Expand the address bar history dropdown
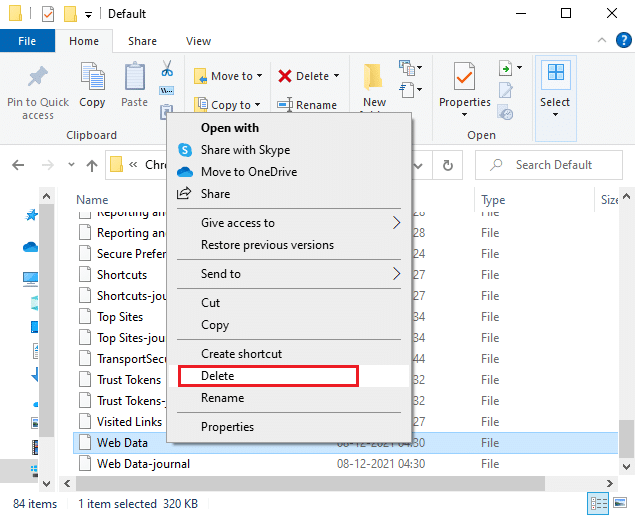Screen dimensions: 635x520 (x=418, y=165)
